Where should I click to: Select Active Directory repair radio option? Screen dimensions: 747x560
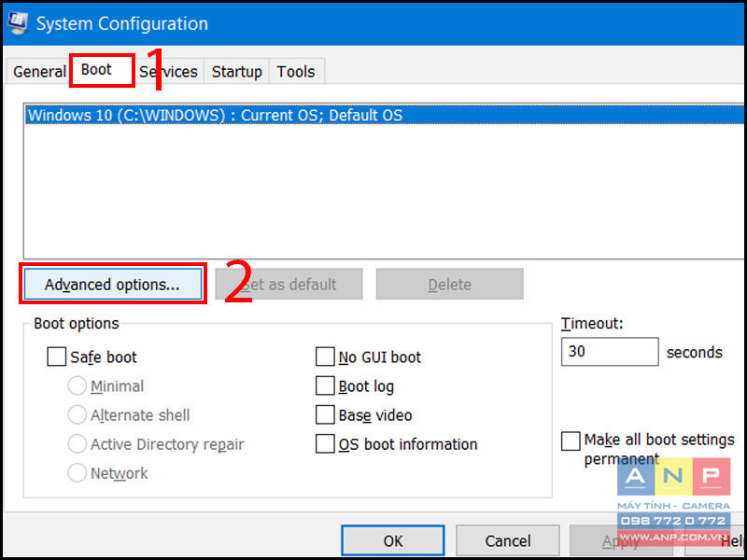tap(77, 444)
